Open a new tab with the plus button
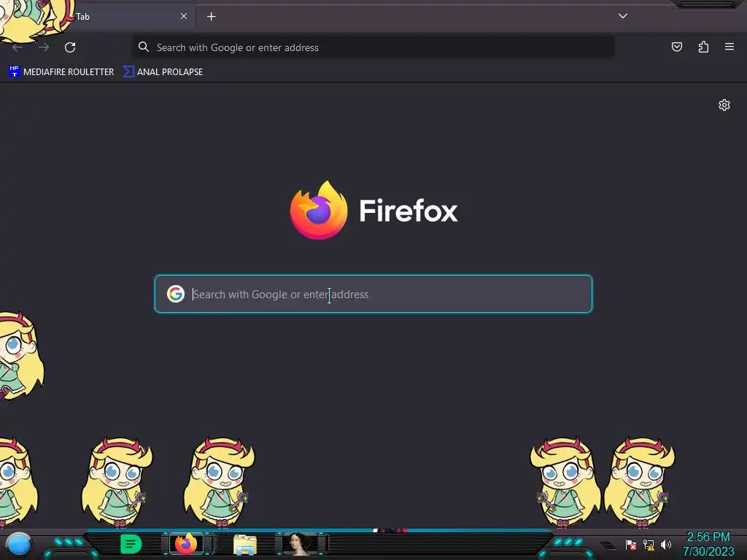 [x=211, y=17]
